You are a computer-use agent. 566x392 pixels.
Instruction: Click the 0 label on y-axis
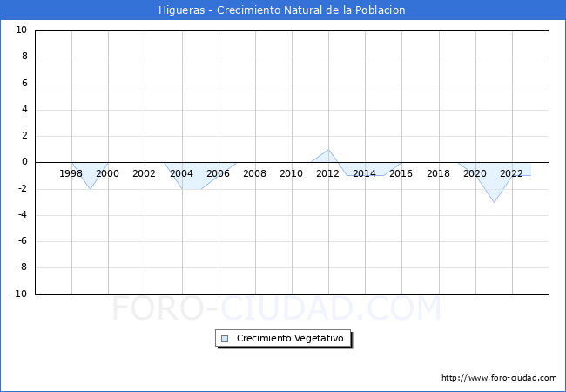pyautogui.click(x=24, y=162)
